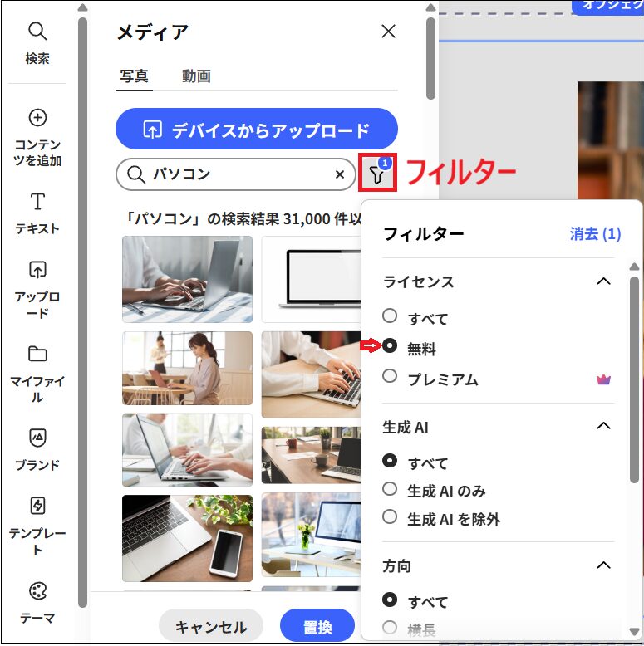This screenshot has height=646, width=644.
Task: Click the premium crown icon
Action: [603, 379]
